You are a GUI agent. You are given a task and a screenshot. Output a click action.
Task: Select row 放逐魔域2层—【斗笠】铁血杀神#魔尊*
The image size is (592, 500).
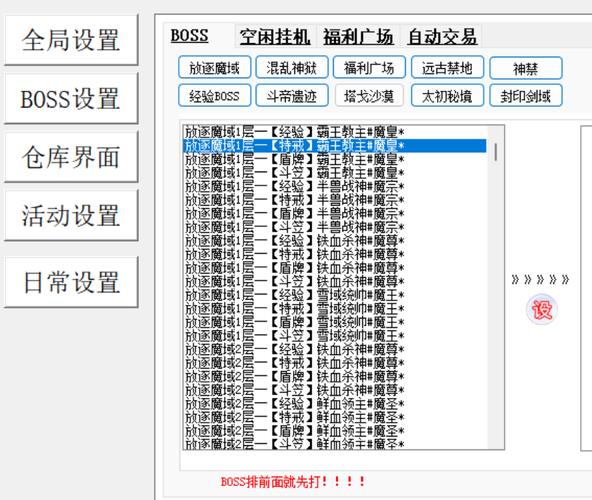point(335,390)
